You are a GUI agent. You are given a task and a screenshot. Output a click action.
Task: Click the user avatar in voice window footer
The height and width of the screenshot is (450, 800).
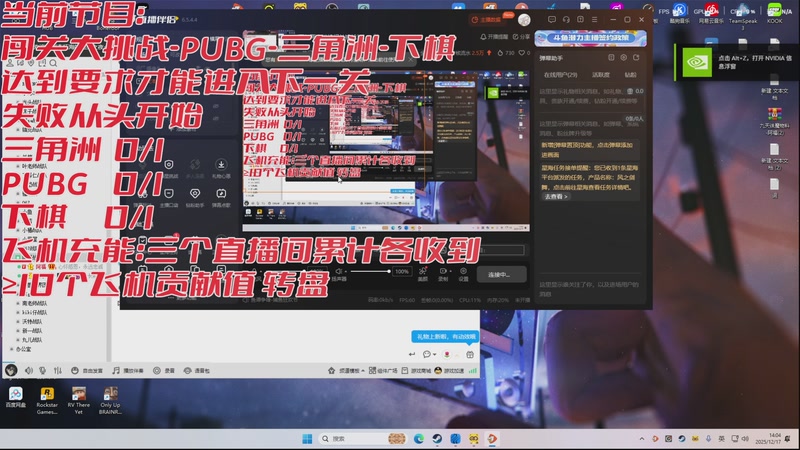[x=11, y=370]
